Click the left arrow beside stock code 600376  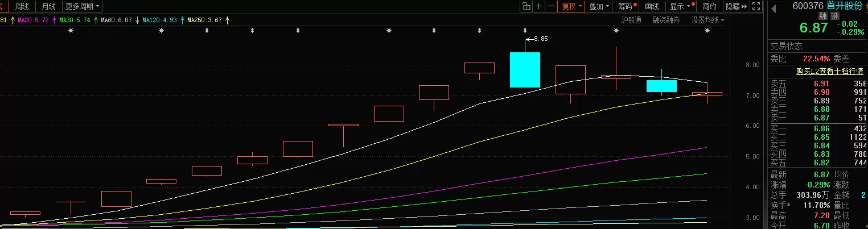click(x=774, y=7)
